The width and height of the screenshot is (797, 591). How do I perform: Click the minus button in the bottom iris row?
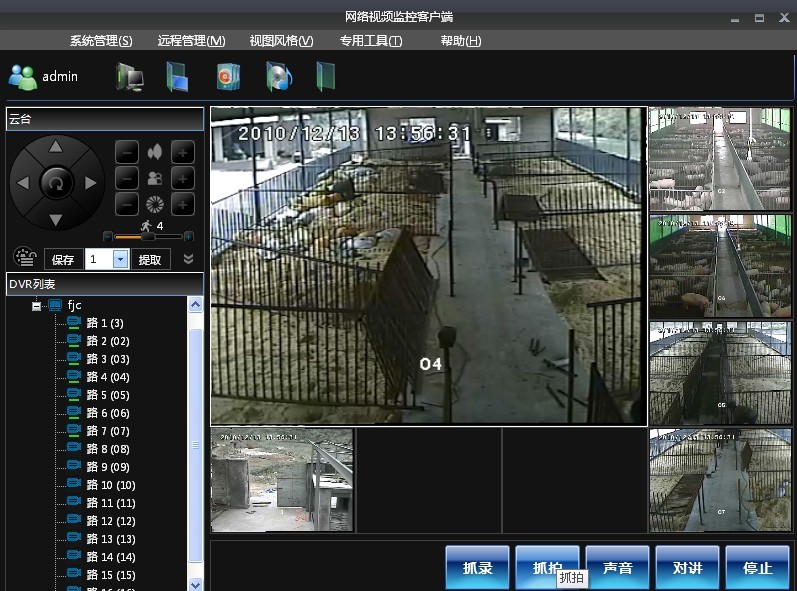click(x=127, y=205)
